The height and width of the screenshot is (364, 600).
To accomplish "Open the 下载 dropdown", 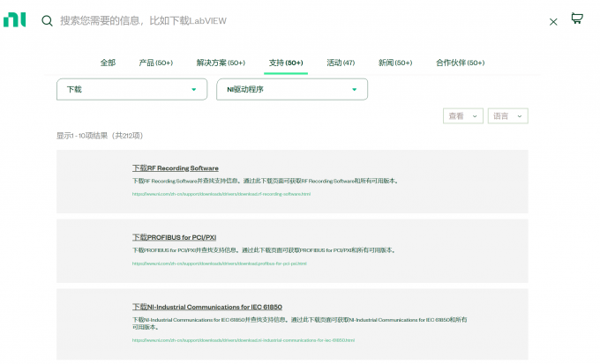I will 132,90.
